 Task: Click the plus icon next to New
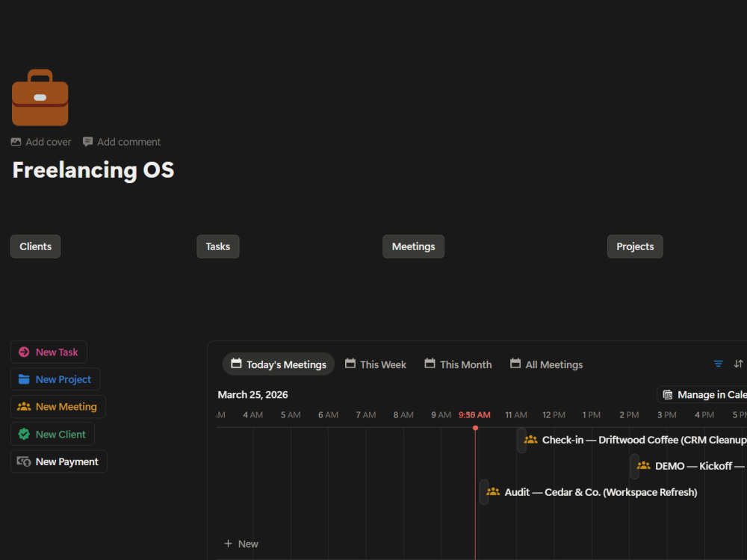pos(228,544)
